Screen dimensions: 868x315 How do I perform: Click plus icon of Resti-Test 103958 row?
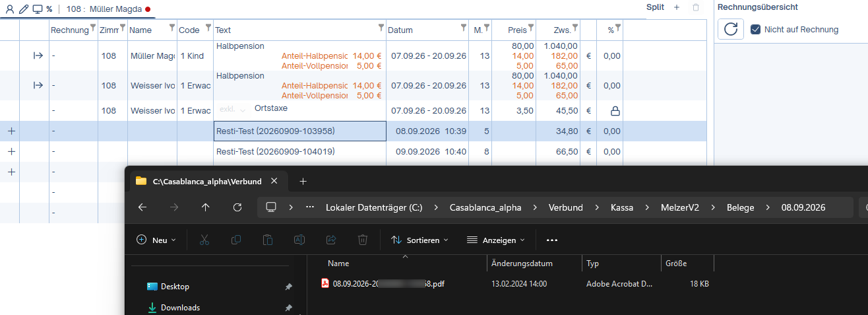coord(11,131)
